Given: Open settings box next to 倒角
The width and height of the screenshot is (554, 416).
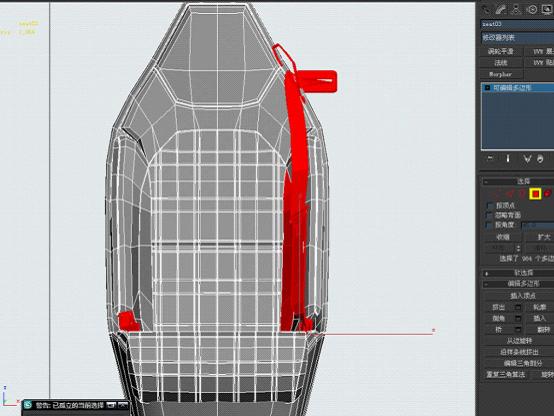Looking at the screenshot, I should point(518,318).
